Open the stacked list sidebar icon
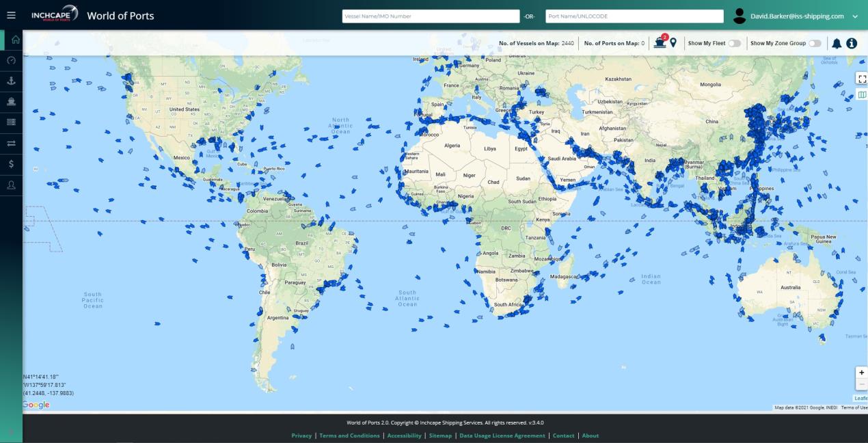The height and width of the screenshot is (443, 868). [11, 122]
